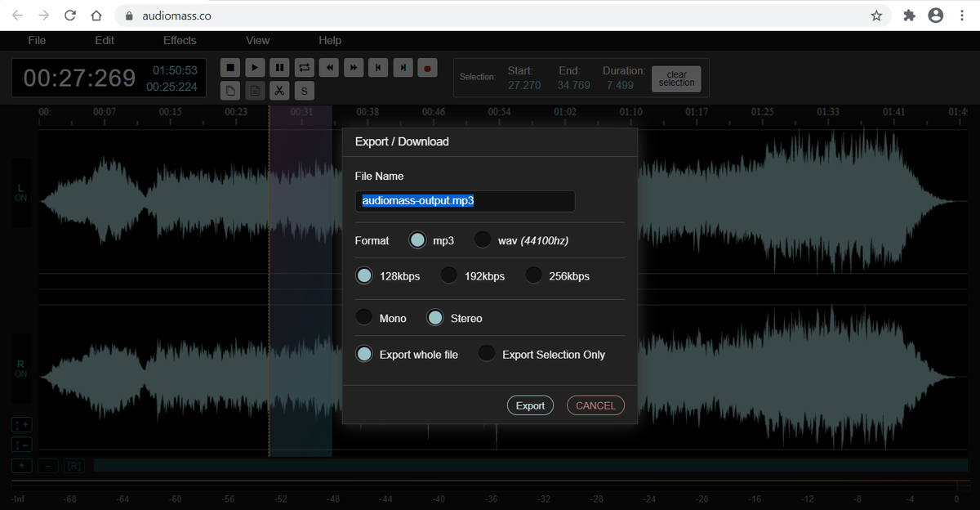The width and height of the screenshot is (980, 510).
Task: Start playback with the Play button
Action: (255, 68)
